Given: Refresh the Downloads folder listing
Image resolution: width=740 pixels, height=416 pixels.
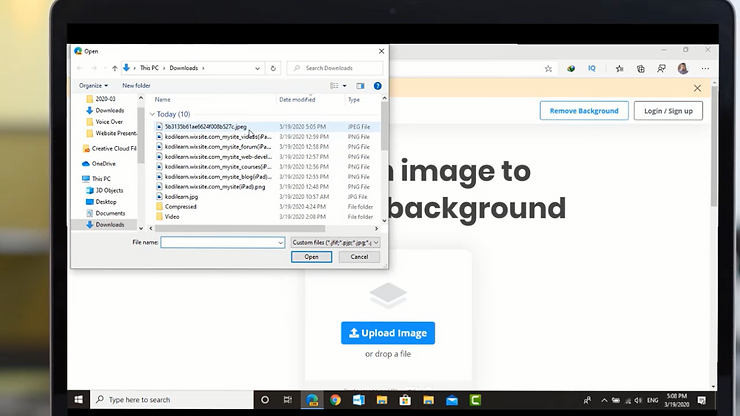Looking at the screenshot, I should 273,68.
